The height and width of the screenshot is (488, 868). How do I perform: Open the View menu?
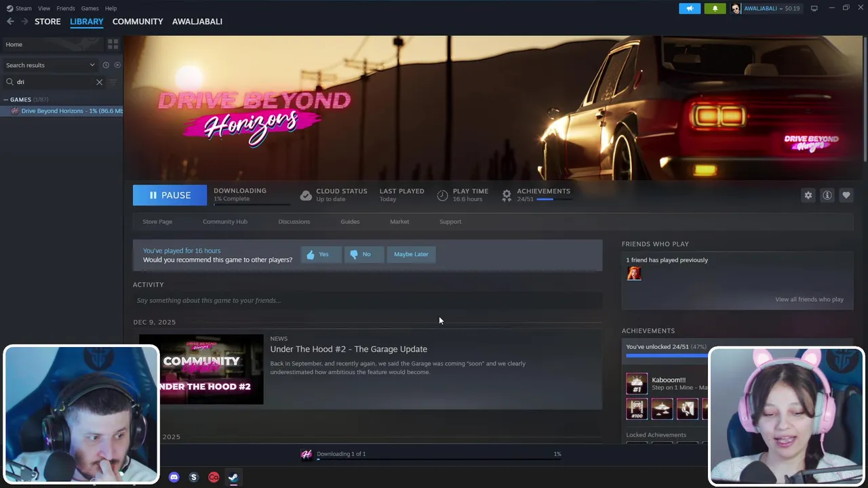point(44,8)
